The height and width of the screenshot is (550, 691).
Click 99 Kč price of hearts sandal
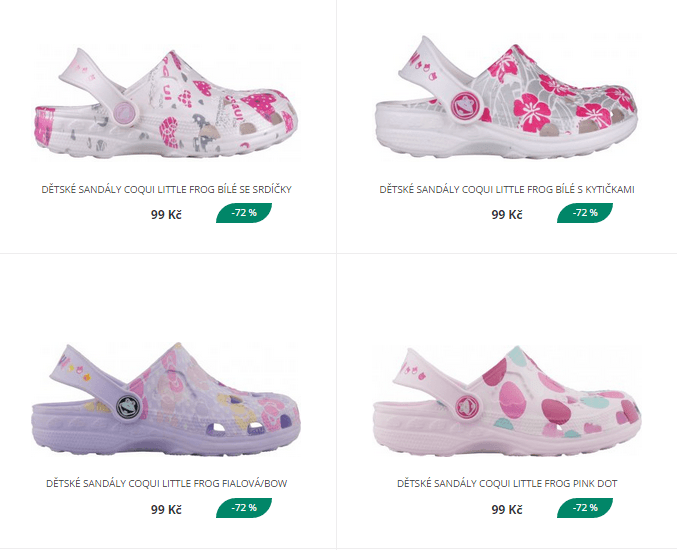click(166, 215)
